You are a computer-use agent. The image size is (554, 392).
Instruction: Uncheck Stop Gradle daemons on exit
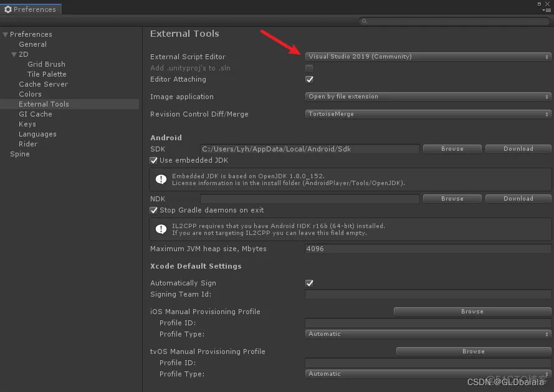(153, 210)
